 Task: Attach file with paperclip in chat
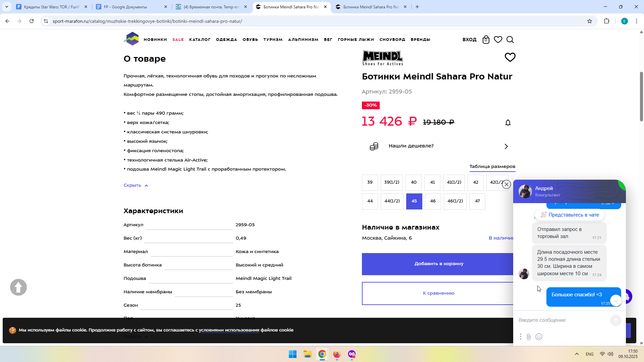(x=529, y=337)
